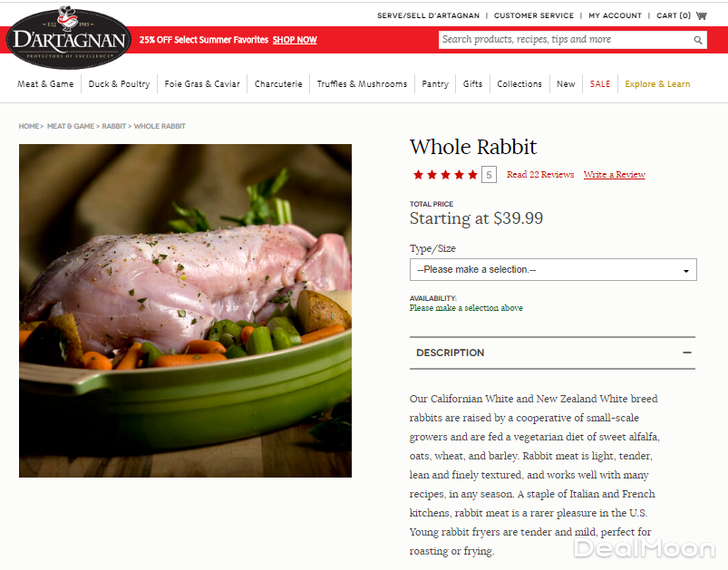The height and width of the screenshot is (570, 728).
Task: Click the rating number 5 box
Action: pos(489,175)
